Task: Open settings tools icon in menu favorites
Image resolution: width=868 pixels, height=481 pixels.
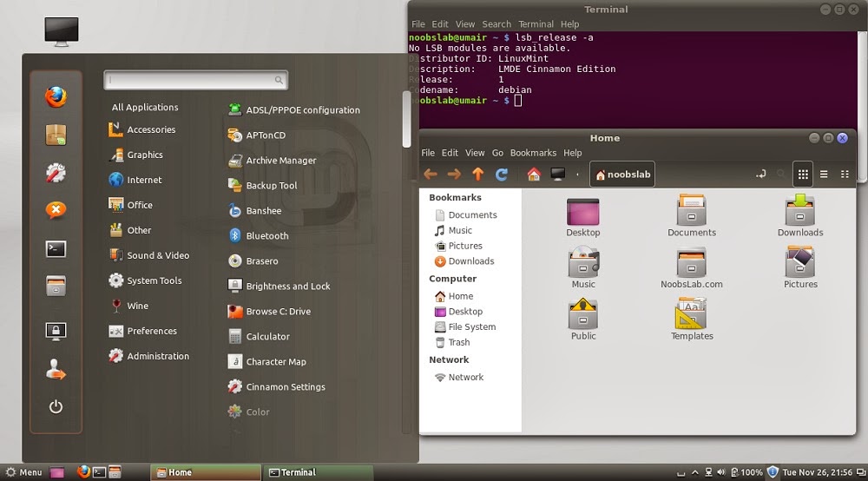Action: click(x=56, y=173)
